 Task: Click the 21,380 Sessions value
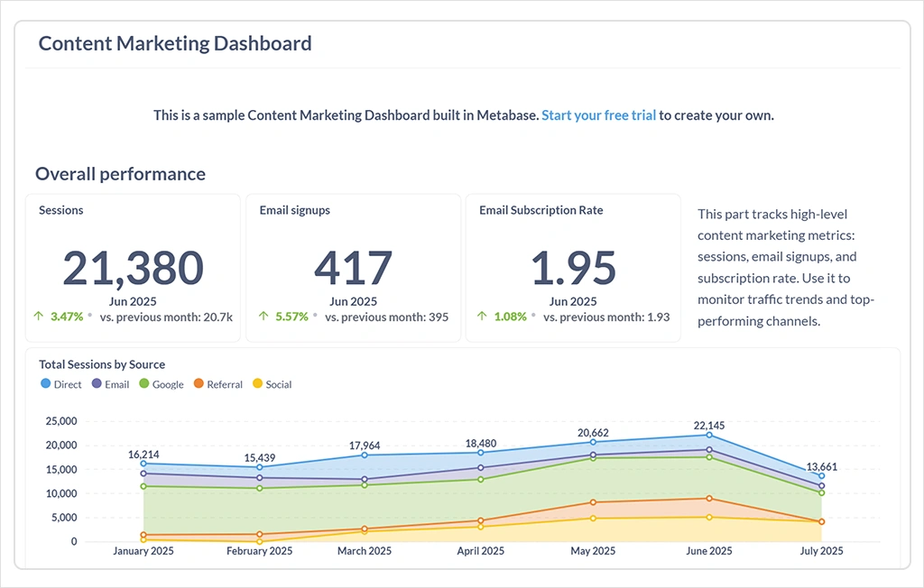[134, 268]
